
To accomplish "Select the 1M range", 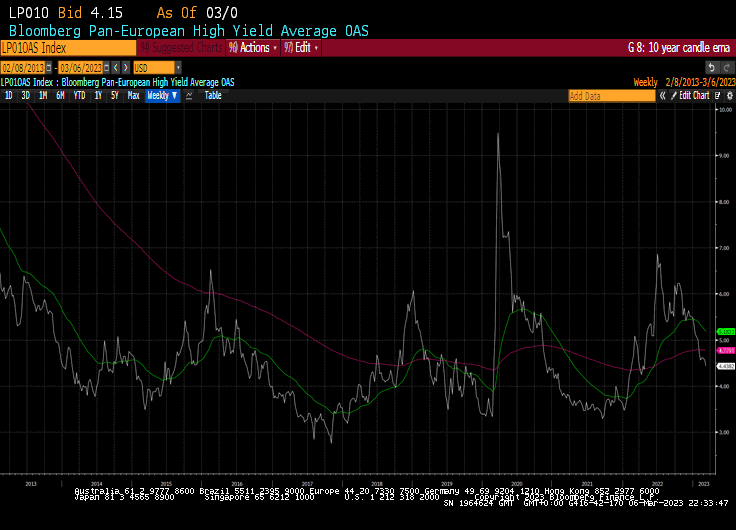I will click(x=43, y=96).
